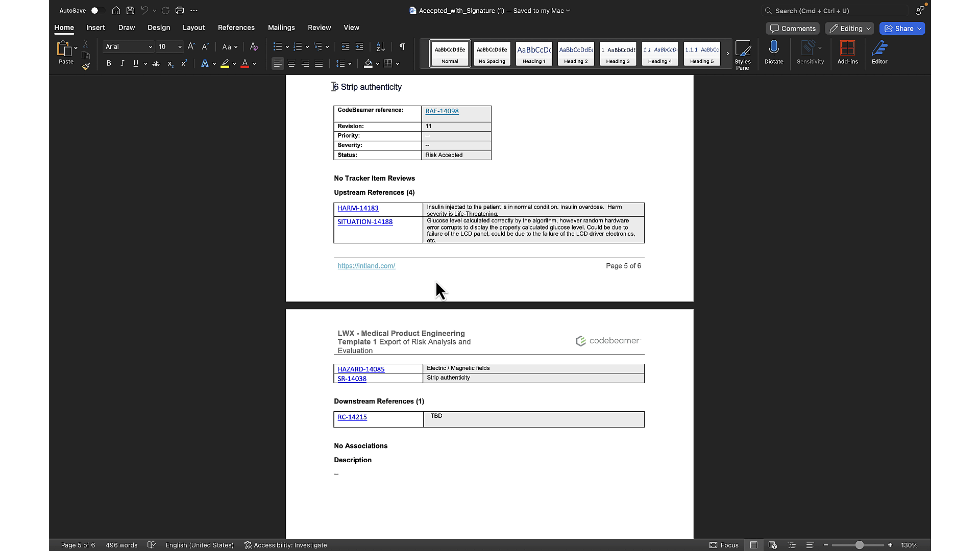Switch to the Review tab
This screenshot has width=980, height=551.
[319, 28]
